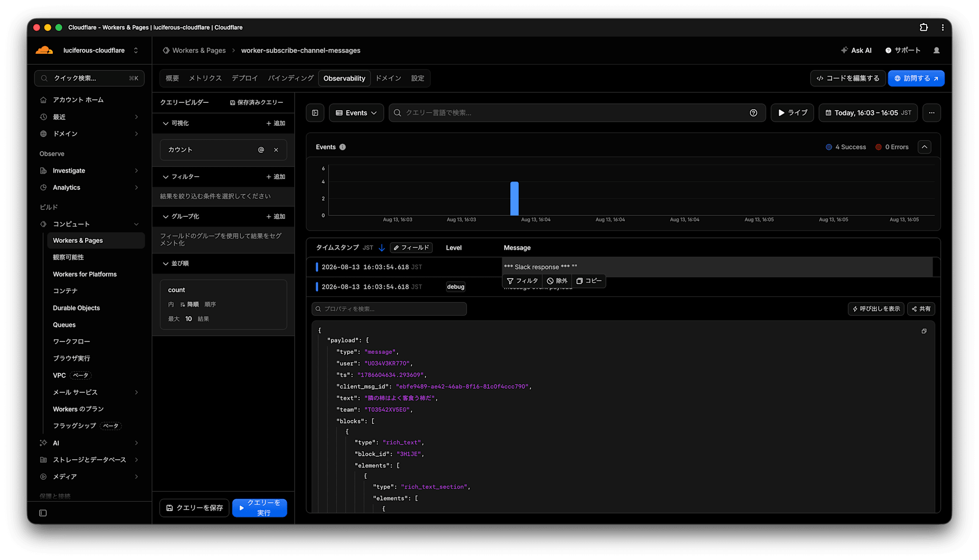This screenshot has width=979, height=560.
Task: Click the 除外 popup action
Action: 557,281
